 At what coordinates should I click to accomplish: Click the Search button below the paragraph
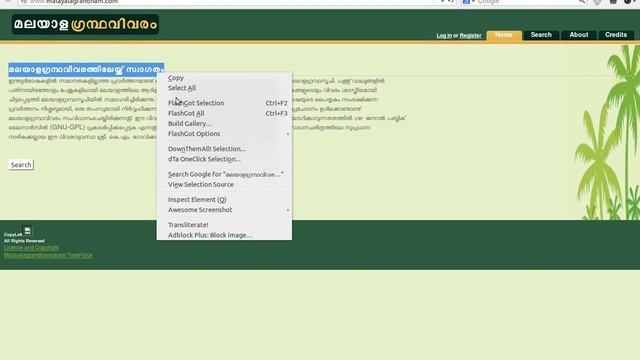click(21, 165)
